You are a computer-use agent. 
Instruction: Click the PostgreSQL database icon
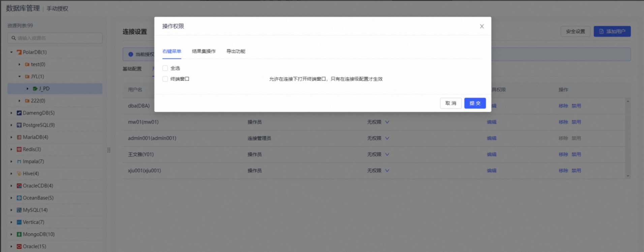coord(19,125)
